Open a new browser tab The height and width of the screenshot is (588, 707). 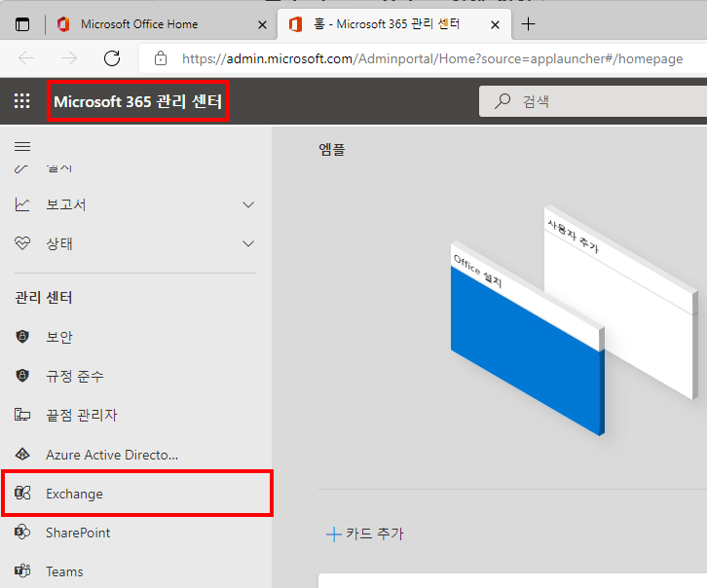528,24
